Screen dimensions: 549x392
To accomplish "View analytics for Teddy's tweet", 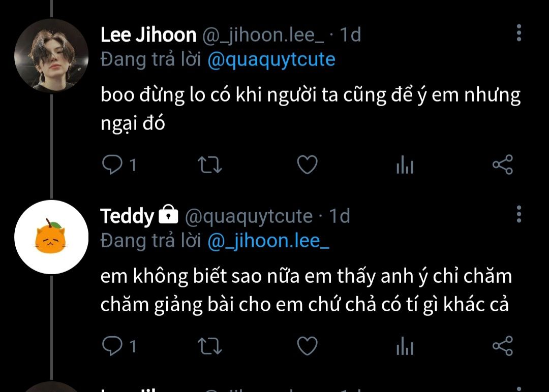I will click(x=405, y=346).
